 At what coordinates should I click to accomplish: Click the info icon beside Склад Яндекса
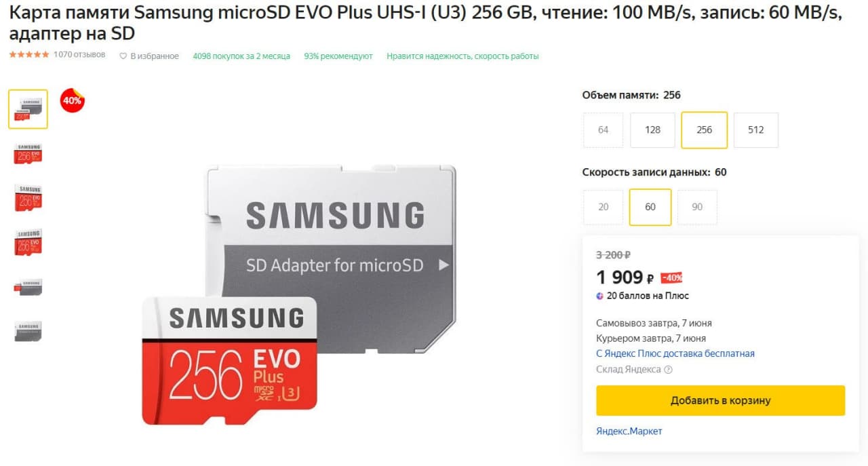668,370
